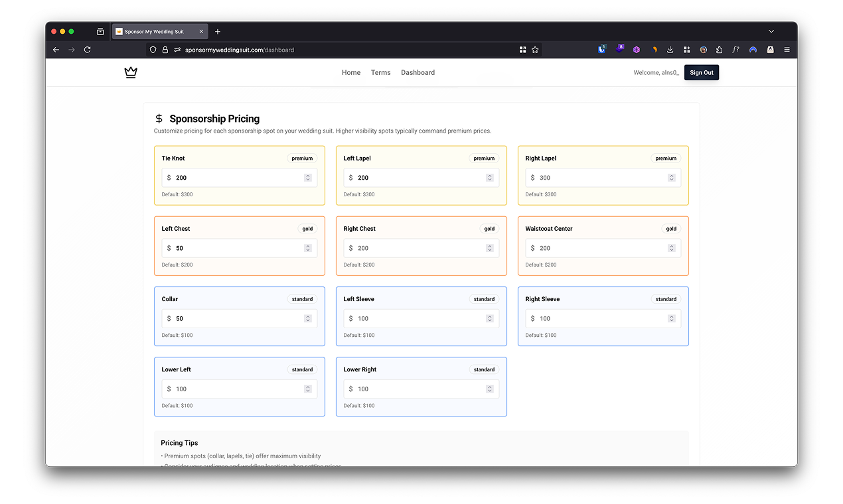Click the Bitwarden shield extension icon
843x504 pixels.
602,49
